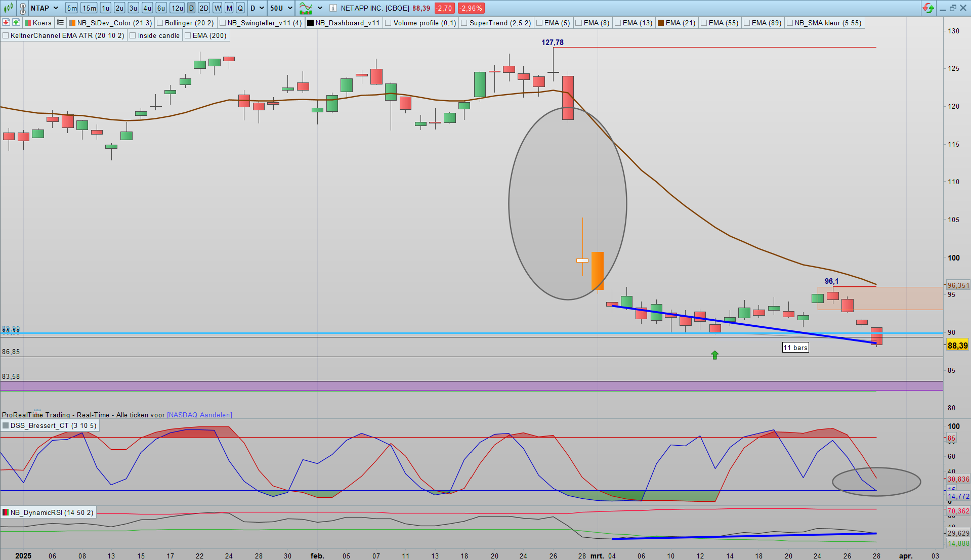Click the 86,85 support level label
Viewport: 971px width, 560px height.
11,352
